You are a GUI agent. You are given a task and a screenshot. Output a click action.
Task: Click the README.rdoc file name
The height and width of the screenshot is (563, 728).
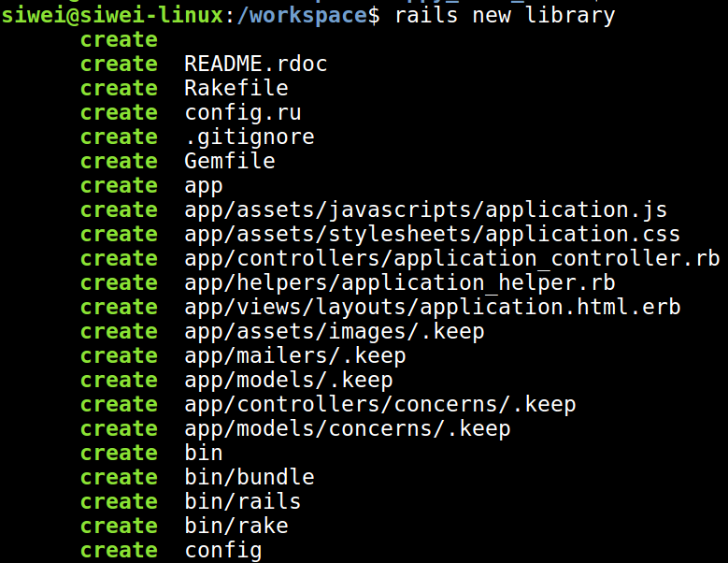click(x=256, y=65)
